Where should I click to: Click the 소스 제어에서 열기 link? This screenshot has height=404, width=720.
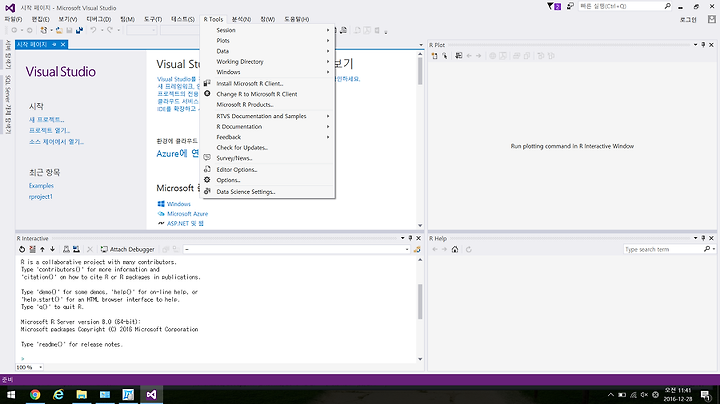(56, 142)
